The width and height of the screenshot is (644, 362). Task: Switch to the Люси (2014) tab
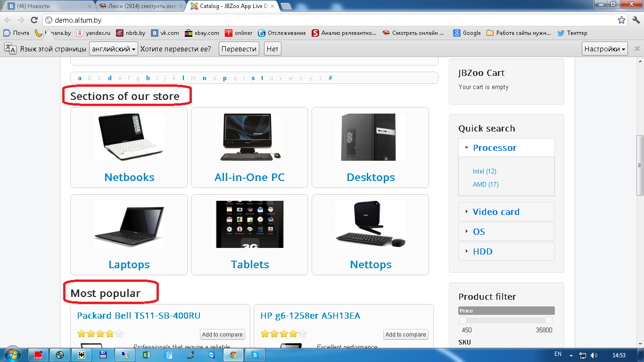[140, 6]
